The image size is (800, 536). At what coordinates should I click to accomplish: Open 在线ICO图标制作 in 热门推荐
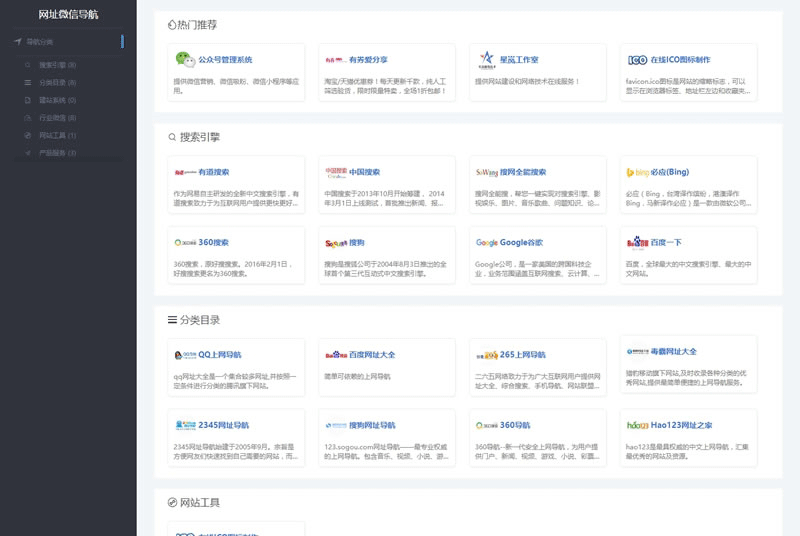click(680, 60)
